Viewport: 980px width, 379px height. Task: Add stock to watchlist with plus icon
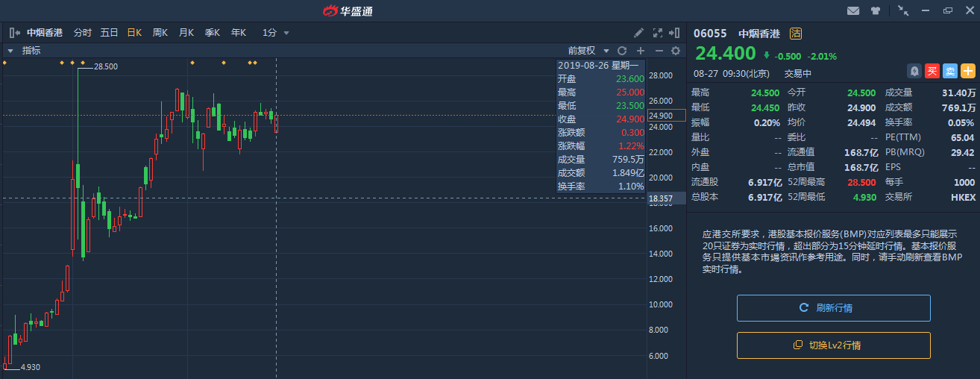click(968, 71)
